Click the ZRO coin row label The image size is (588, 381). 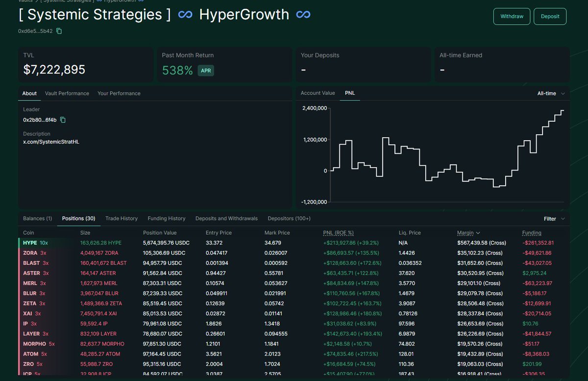(x=29, y=364)
